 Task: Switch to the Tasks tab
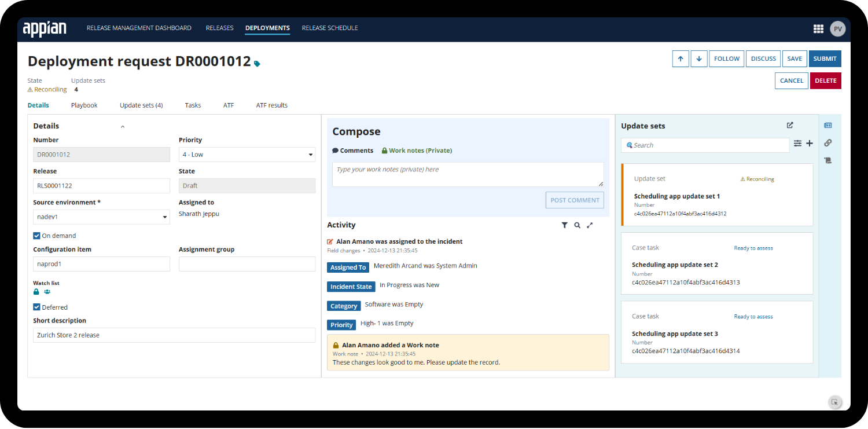[193, 105]
